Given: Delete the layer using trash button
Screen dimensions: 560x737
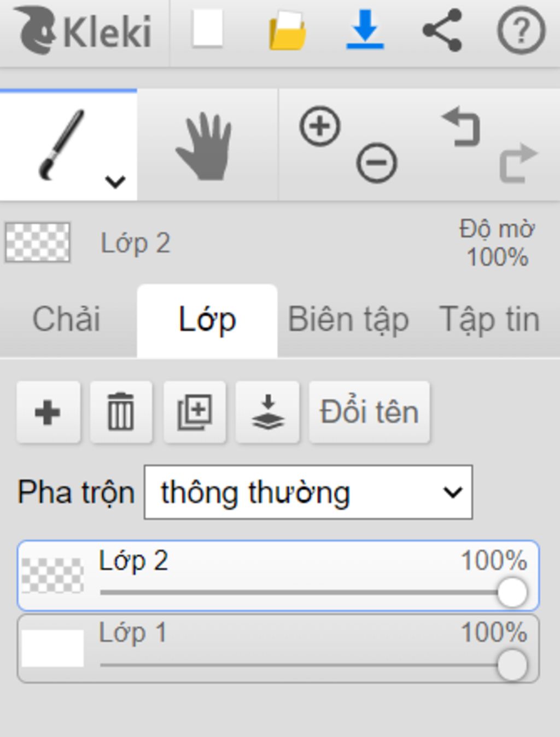Looking at the screenshot, I should 121,412.
